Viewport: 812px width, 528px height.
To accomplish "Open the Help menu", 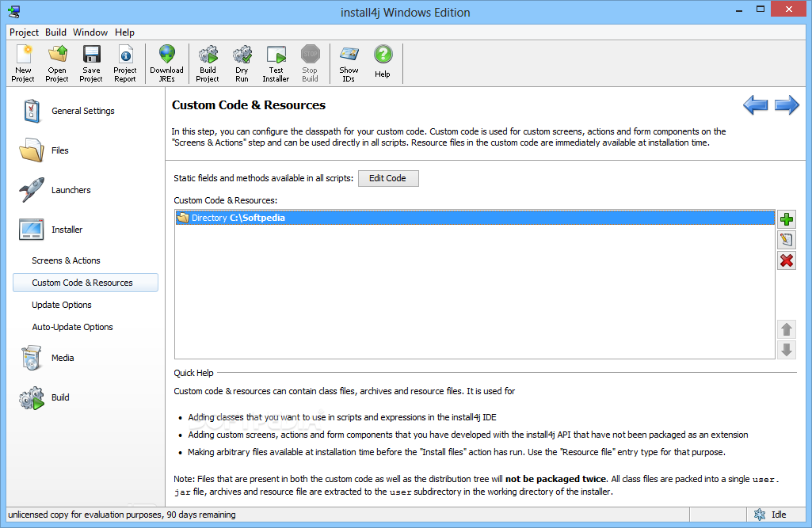I will [x=125, y=32].
